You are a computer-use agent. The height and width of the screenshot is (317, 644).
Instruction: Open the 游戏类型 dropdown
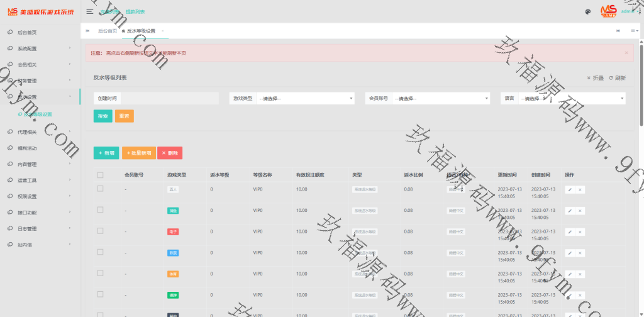click(305, 99)
